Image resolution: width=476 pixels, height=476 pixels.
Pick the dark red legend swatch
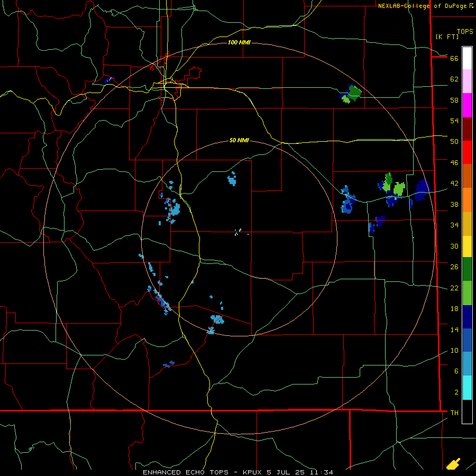click(x=467, y=129)
